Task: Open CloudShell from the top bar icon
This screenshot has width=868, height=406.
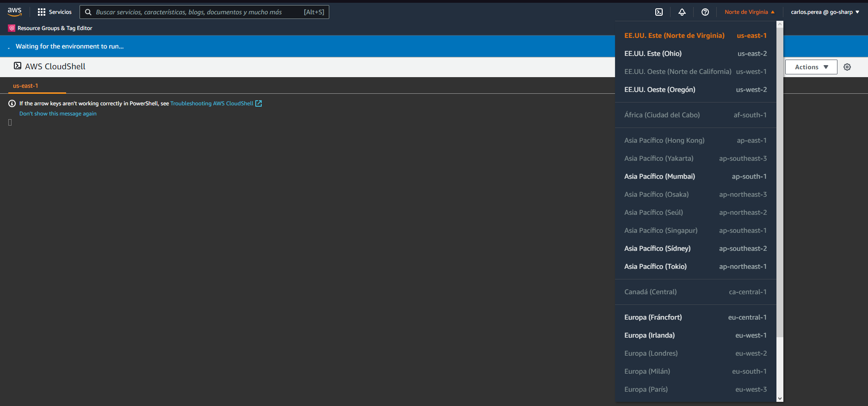Action: point(659,12)
